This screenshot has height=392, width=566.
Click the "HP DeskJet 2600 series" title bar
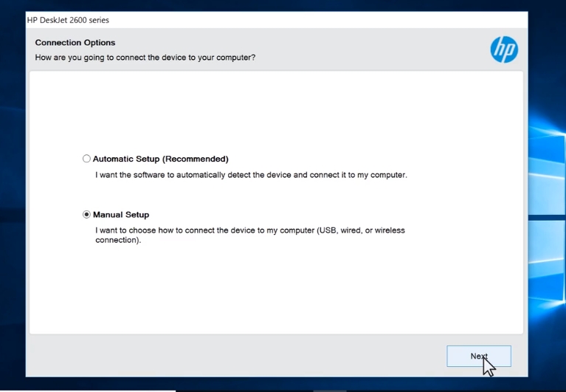click(68, 20)
